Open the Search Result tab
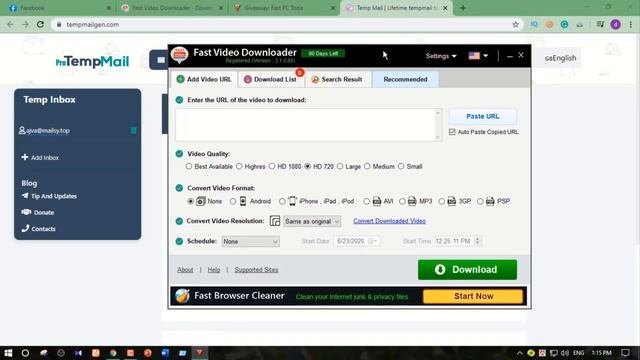This screenshot has width=640, height=360. pyautogui.click(x=337, y=79)
